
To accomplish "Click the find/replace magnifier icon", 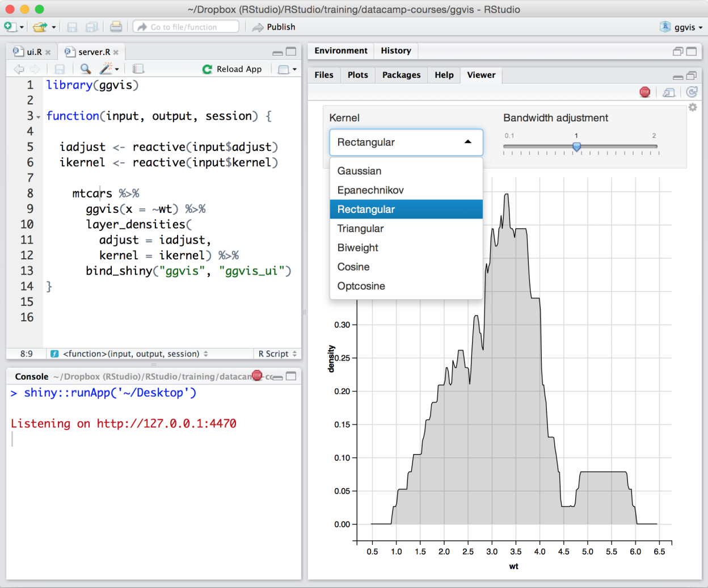I will pos(85,69).
